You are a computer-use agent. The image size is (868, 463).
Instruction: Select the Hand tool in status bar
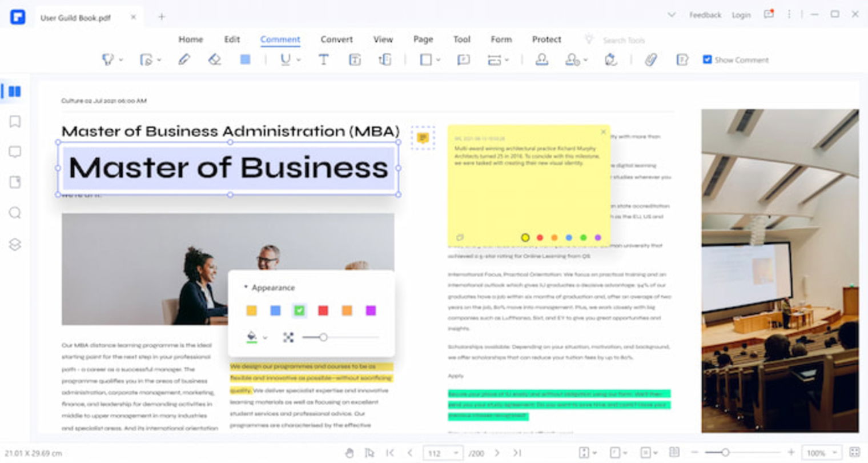tap(349, 452)
